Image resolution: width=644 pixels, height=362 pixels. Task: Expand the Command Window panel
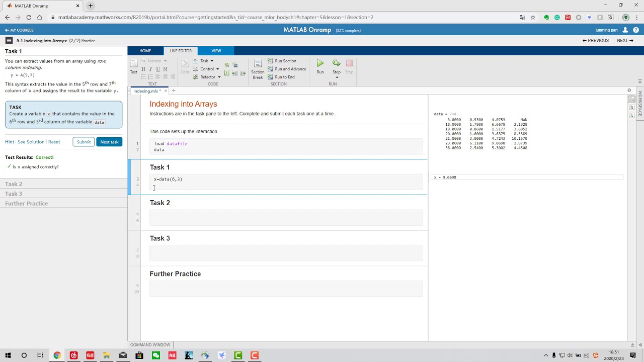coord(632,345)
